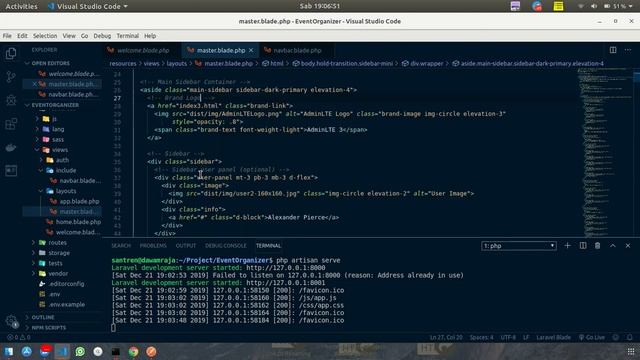Open the terminal app from the taskbar
Screen dimensions: 640x360
click(116, 351)
